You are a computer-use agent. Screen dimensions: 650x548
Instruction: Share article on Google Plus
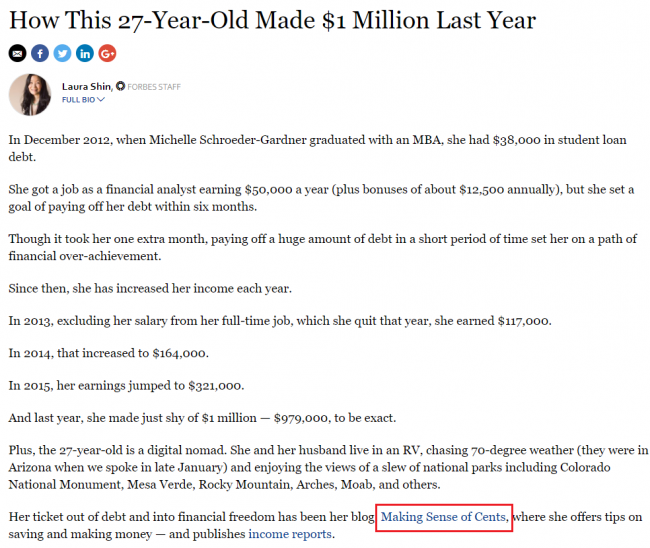pos(107,53)
